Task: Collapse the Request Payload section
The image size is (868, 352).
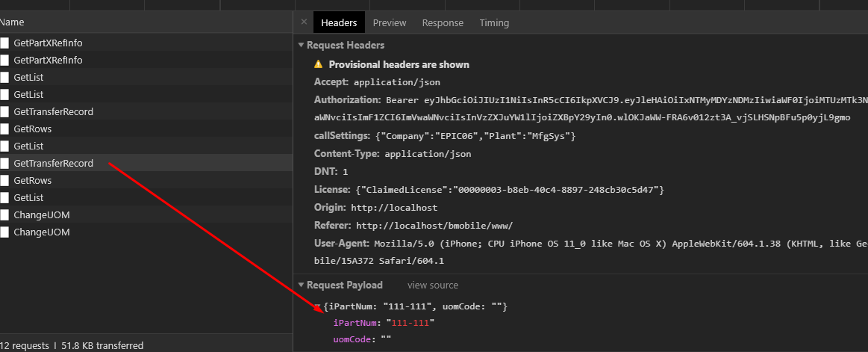Action: (x=301, y=285)
